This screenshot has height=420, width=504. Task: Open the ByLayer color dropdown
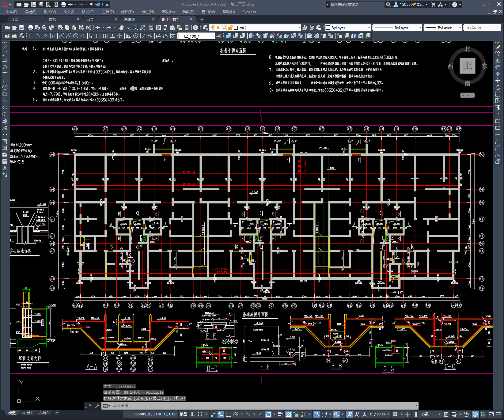348,28
